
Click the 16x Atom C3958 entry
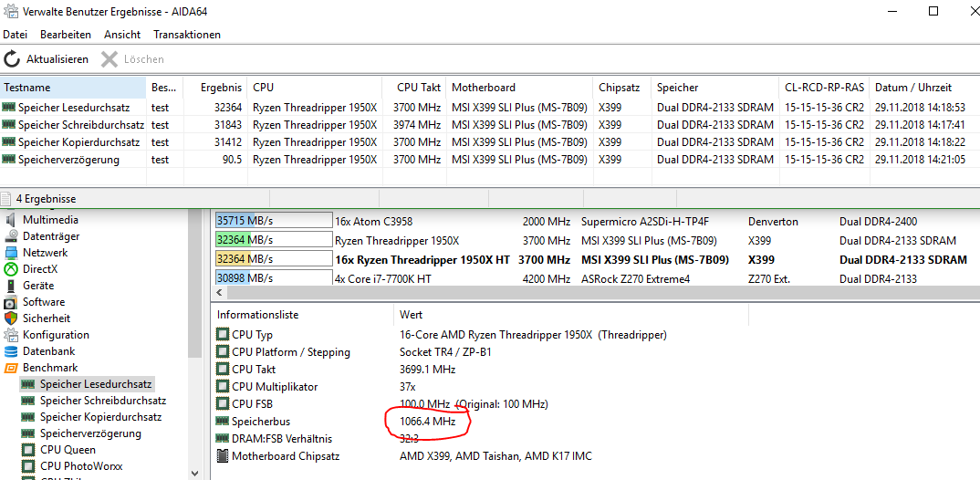[374, 221]
